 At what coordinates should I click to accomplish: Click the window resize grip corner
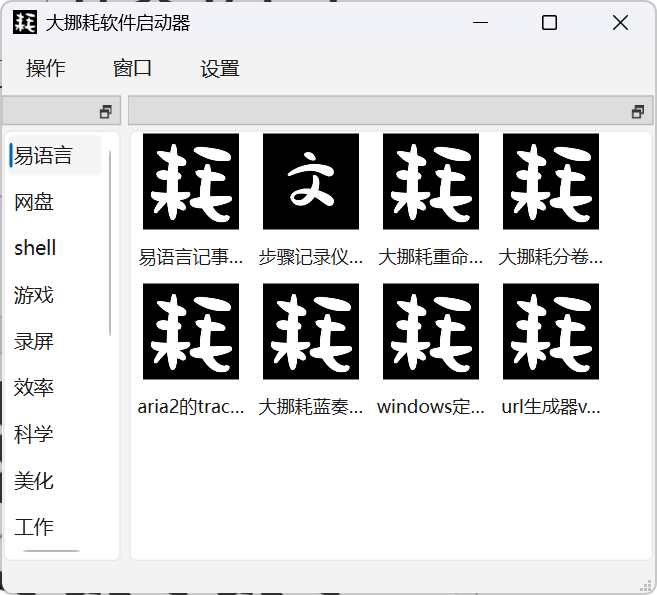(645, 585)
